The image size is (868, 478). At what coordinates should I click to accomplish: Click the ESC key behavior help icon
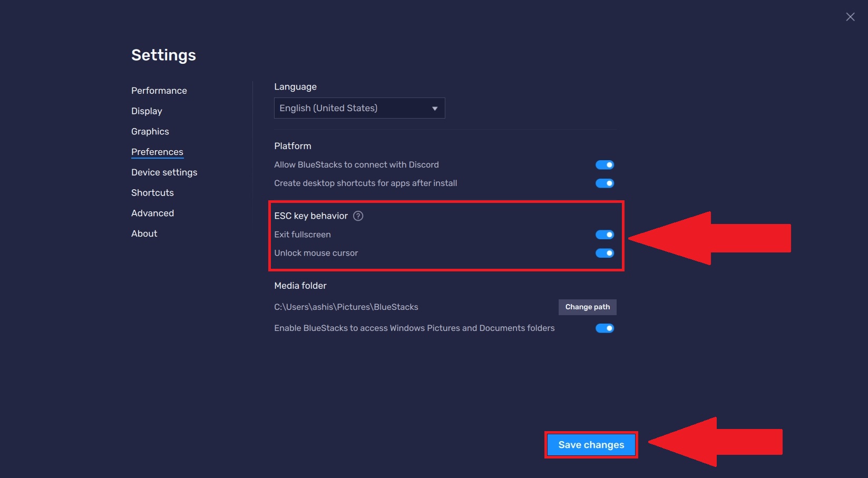358,216
